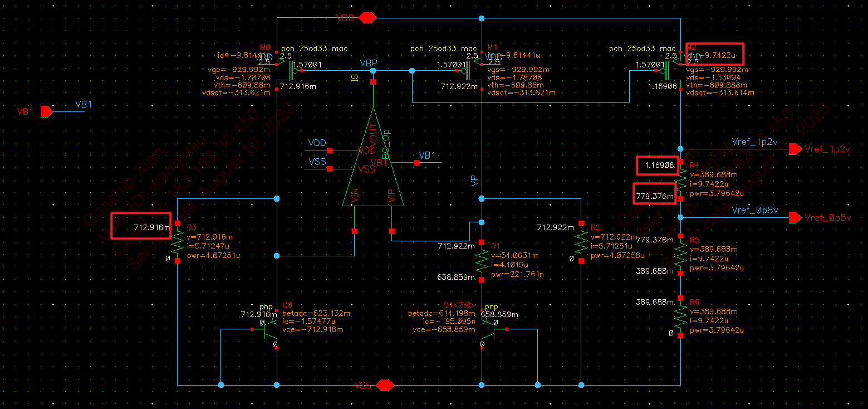Select the Vref_0p8v output pin
Screen dimensions: 868x409
coord(796,217)
